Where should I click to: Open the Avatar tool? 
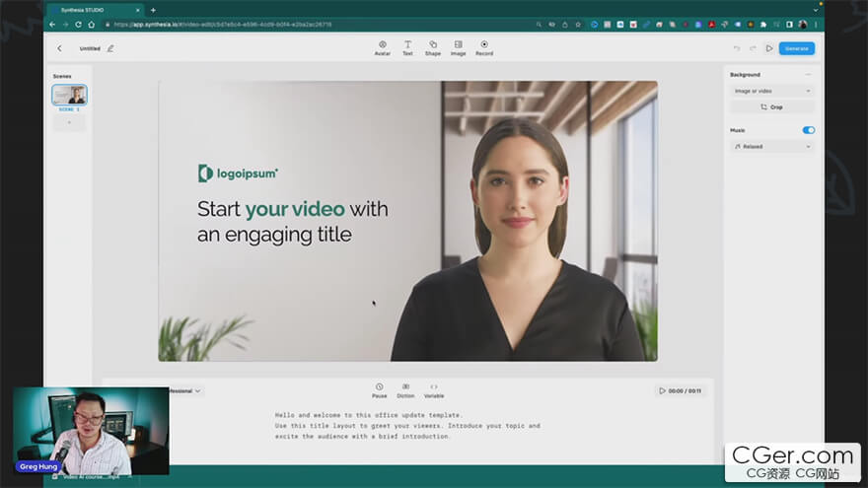382,46
